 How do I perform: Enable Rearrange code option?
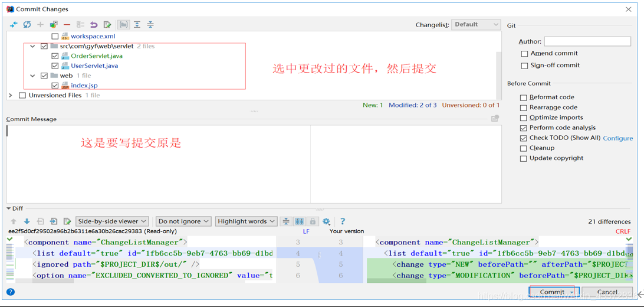[x=523, y=107]
